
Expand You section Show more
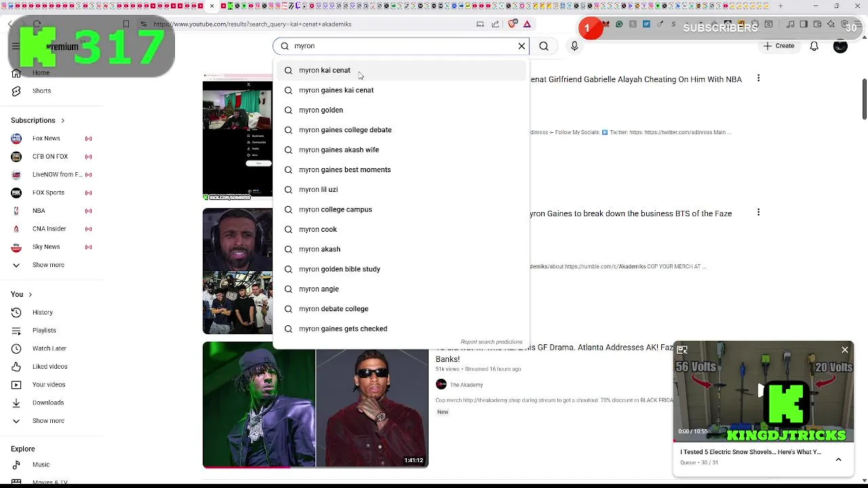(48, 421)
